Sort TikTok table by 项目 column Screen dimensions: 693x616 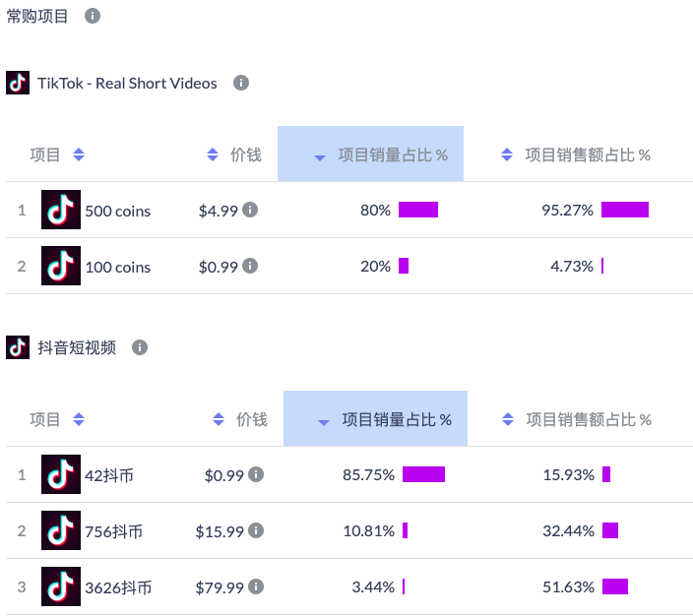58,154
